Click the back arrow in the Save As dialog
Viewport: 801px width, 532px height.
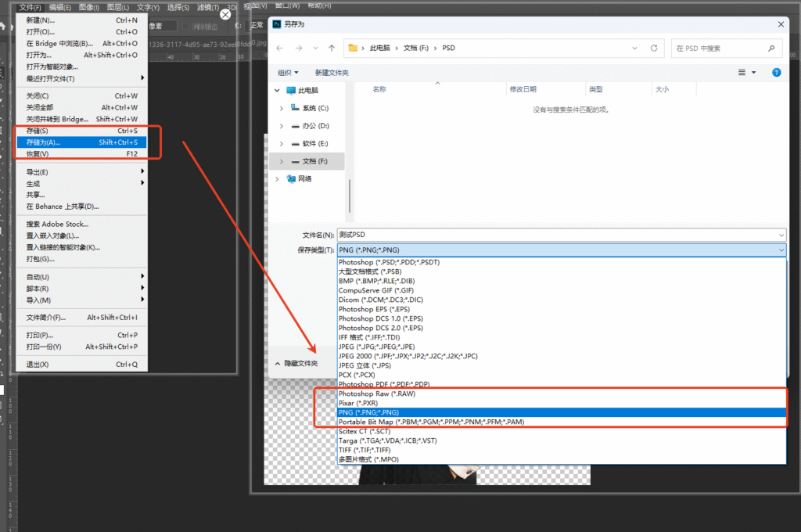pos(280,49)
